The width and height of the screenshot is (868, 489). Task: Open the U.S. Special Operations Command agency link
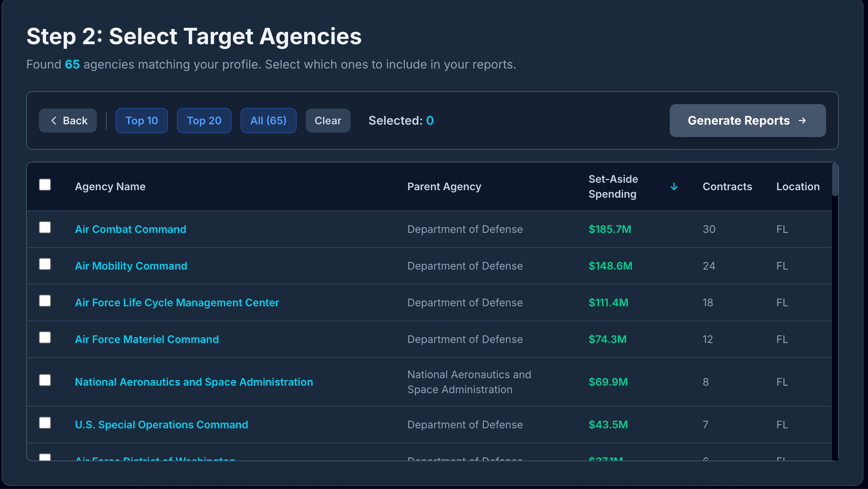tap(161, 424)
